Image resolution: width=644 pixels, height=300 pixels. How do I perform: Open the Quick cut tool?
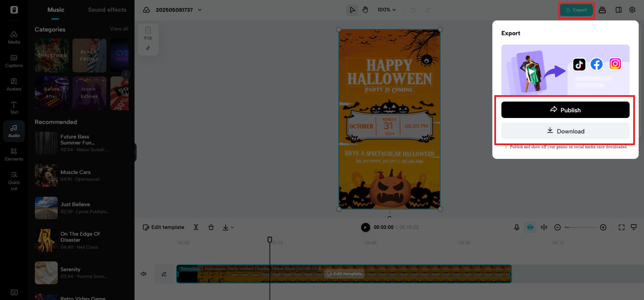coord(14,181)
